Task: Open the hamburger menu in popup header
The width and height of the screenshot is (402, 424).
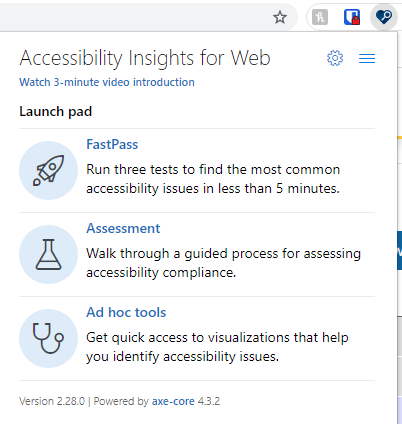Action: 367,58
